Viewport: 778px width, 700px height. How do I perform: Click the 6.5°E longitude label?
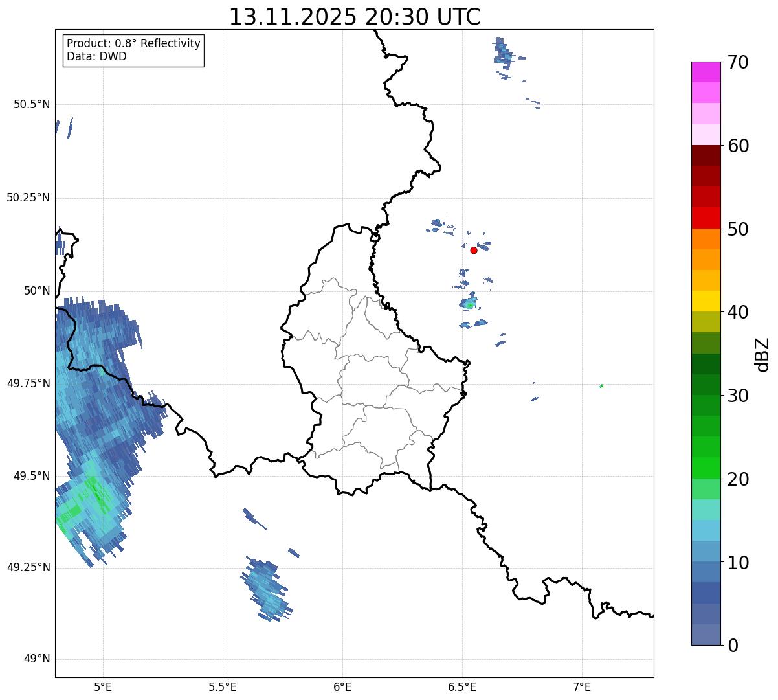[x=462, y=687]
